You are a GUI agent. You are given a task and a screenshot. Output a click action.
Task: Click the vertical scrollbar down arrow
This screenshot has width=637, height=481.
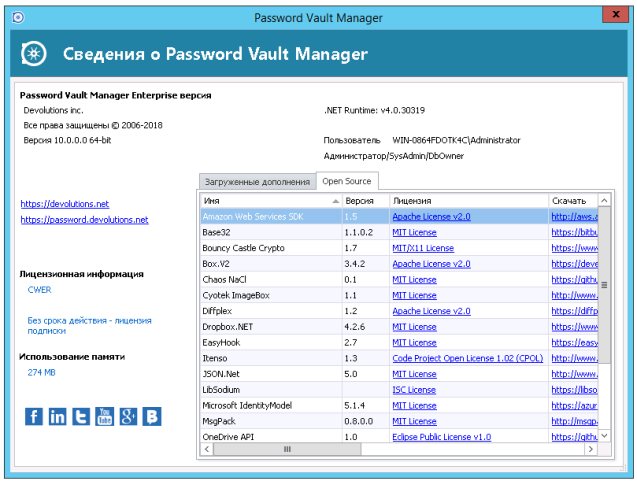(x=604, y=436)
